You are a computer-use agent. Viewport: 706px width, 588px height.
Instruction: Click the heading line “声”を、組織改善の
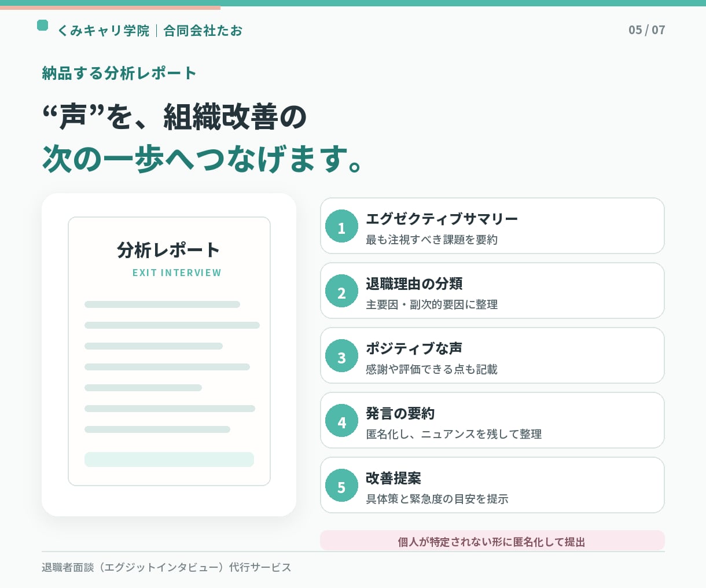click(174, 117)
